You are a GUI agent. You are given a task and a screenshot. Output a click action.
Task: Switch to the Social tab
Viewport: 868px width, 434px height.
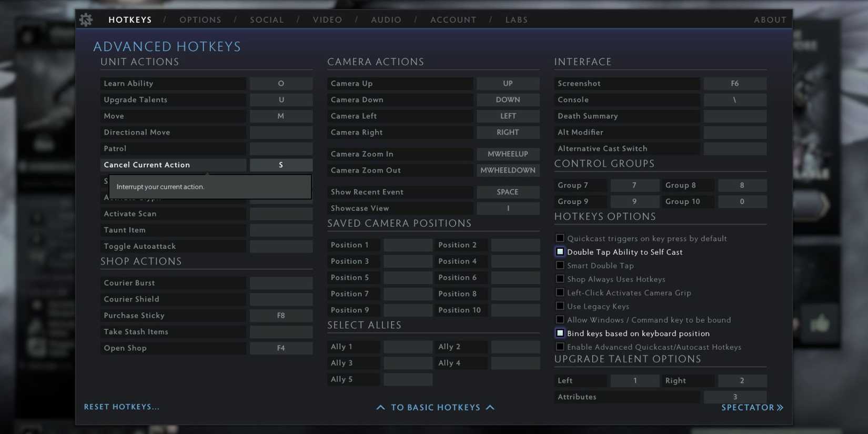tap(267, 19)
